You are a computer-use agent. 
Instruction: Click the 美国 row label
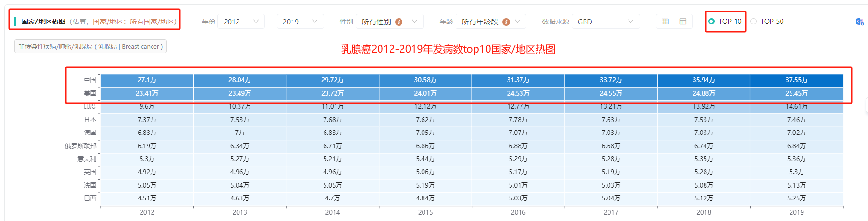click(x=90, y=93)
